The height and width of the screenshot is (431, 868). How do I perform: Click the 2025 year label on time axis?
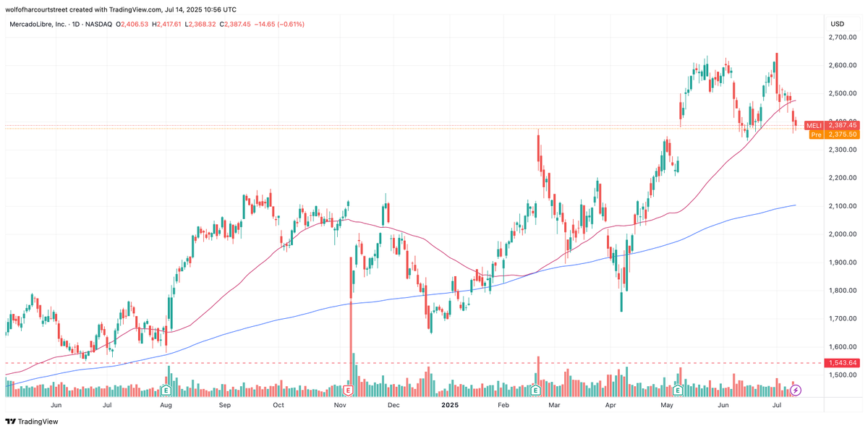[450, 406]
